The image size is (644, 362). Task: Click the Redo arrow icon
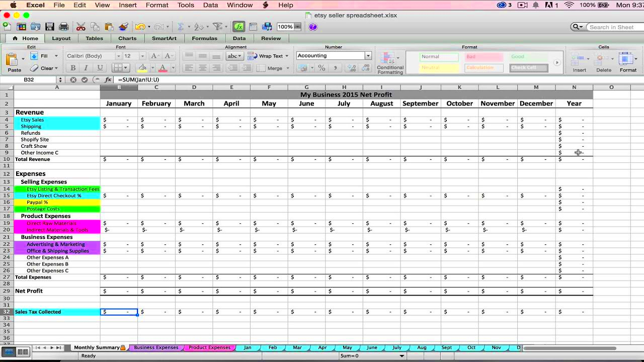(159, 27)
